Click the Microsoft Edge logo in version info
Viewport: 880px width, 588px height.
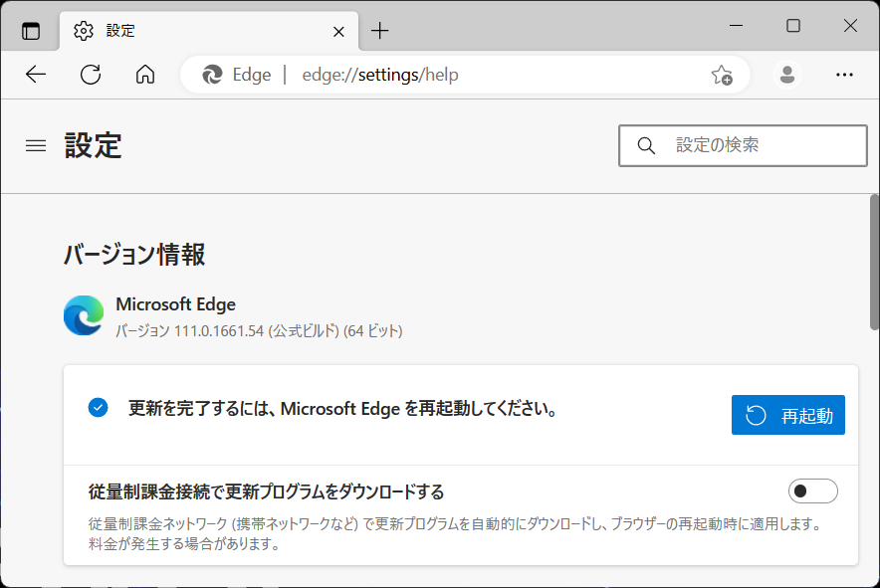point(84,315)
